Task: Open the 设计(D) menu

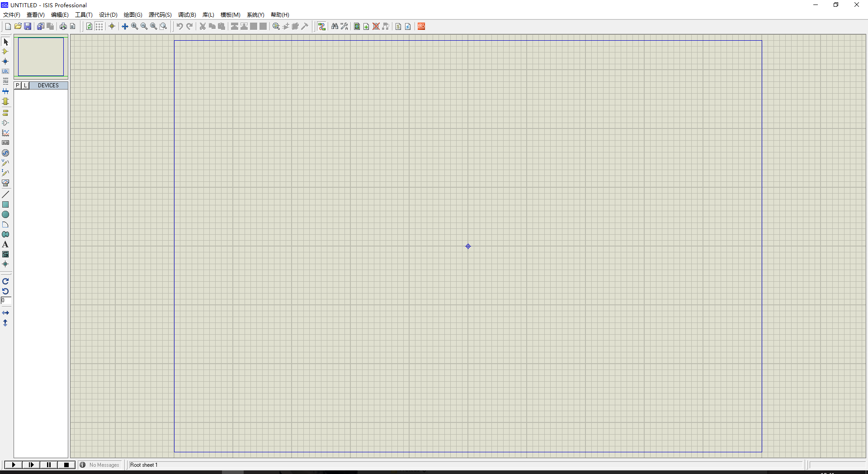Action: [108, 15]
